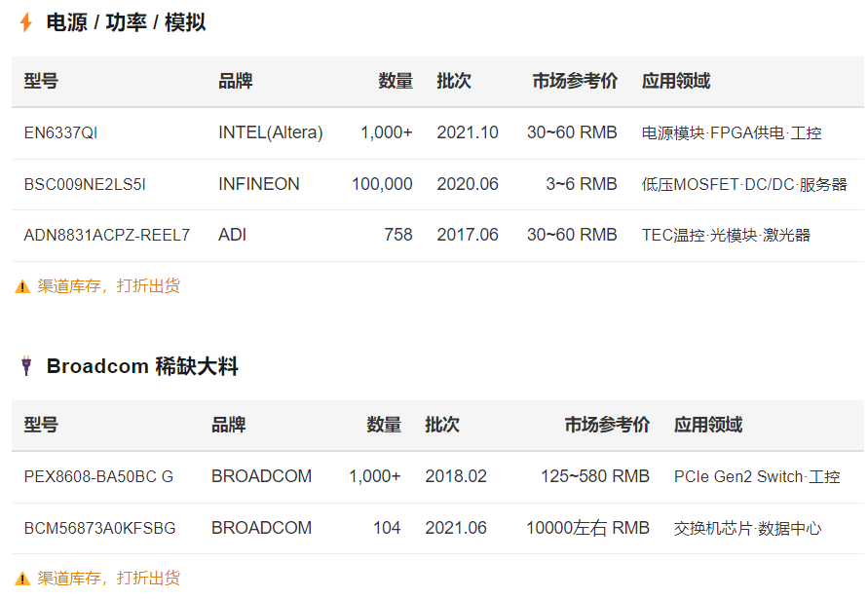
Task: Click 型号 header in the power table
Action: pyautogui.click(x=41, y=81)
